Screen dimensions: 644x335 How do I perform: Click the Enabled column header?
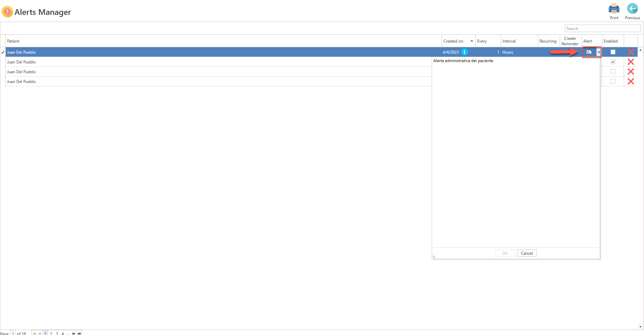(613, 41)
